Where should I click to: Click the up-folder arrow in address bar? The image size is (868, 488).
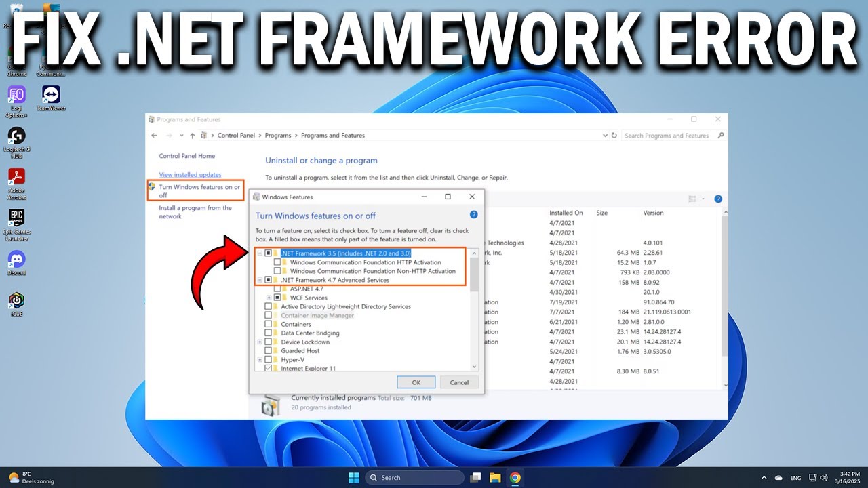[x=193, y=136]
